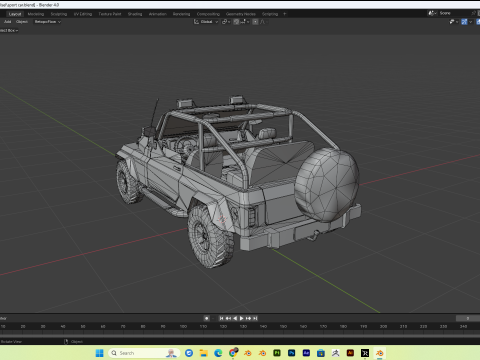480x360 pixels.
Task: Play the animation forward
Action: point(242,318)
